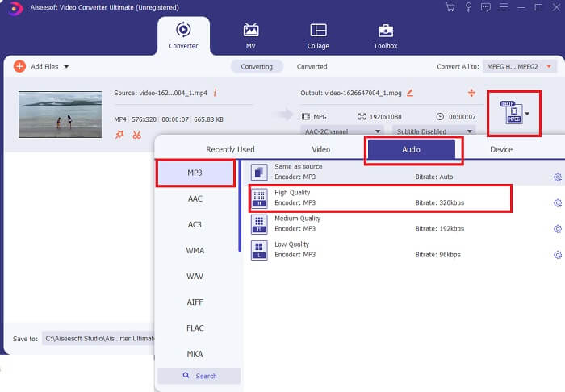565x392 pixels.
Task: Select AIFF format in the list
Action: [195, 302]
